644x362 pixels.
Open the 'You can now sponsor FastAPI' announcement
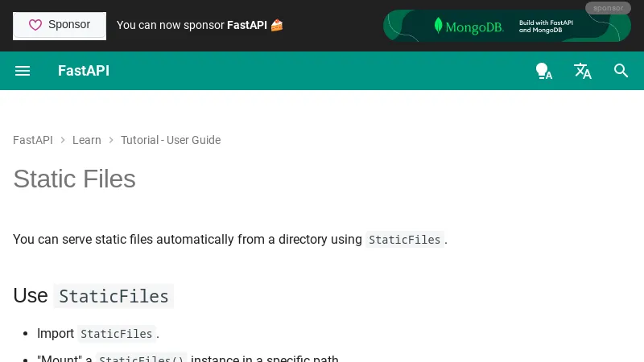[192, 25]
